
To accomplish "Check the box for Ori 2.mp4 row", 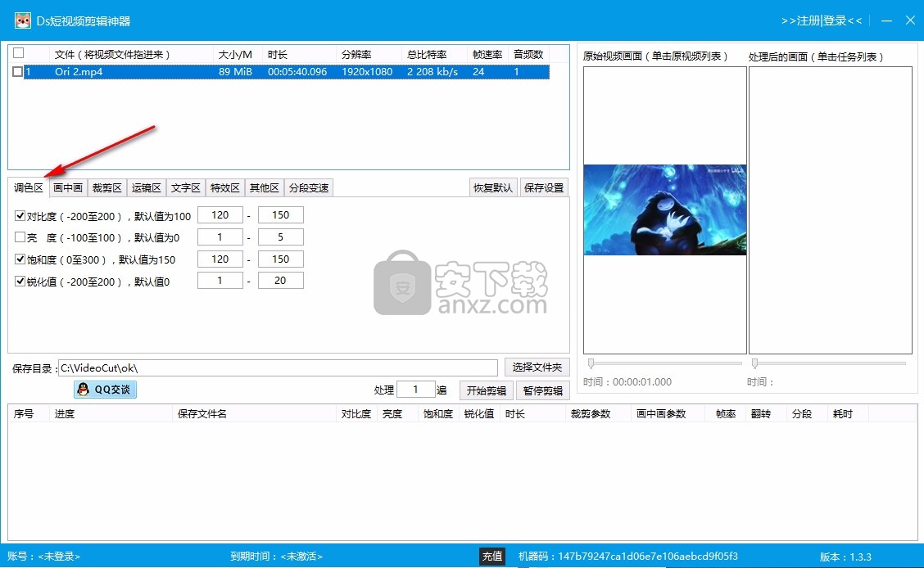I will [x=18, y=72].
